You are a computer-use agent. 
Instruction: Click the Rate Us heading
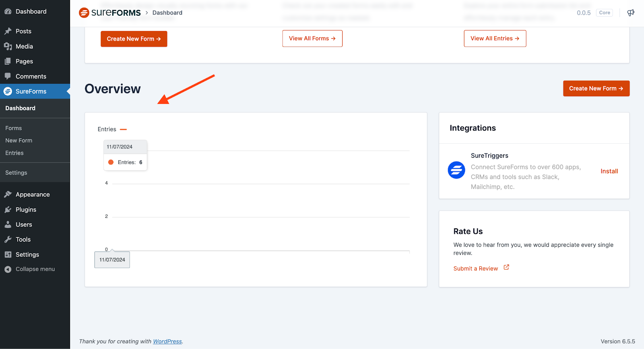(x=468, y=231)
